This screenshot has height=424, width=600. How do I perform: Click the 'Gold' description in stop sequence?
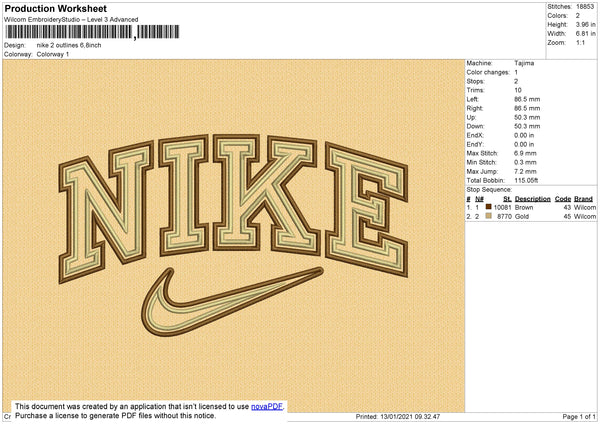point(522,217)
